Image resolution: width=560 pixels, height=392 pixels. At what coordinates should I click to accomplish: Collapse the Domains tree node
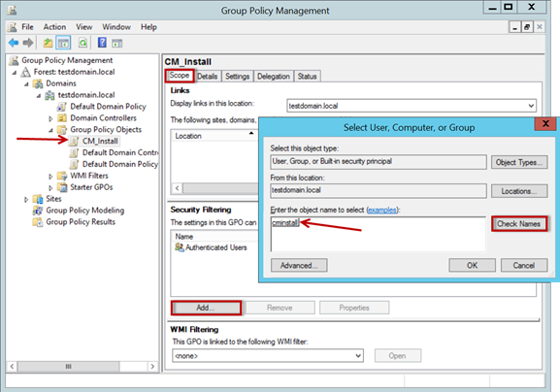[26, 84]
